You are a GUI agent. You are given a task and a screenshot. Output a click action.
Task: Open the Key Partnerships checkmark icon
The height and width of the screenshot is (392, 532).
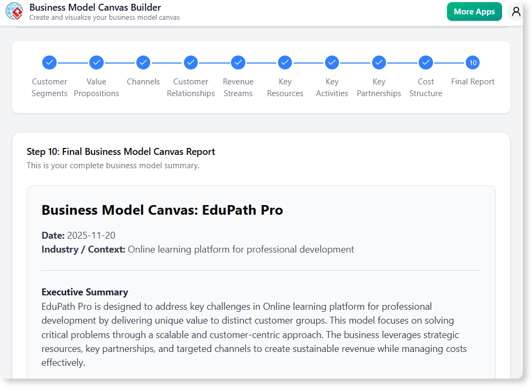379,62
